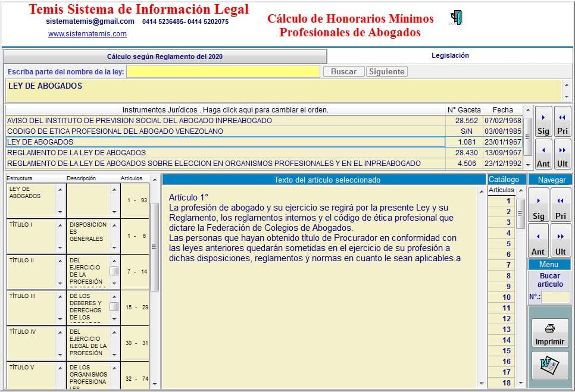Click range 7 - 14 in Artículos column
575x392 pixels.
coord(136,271)
